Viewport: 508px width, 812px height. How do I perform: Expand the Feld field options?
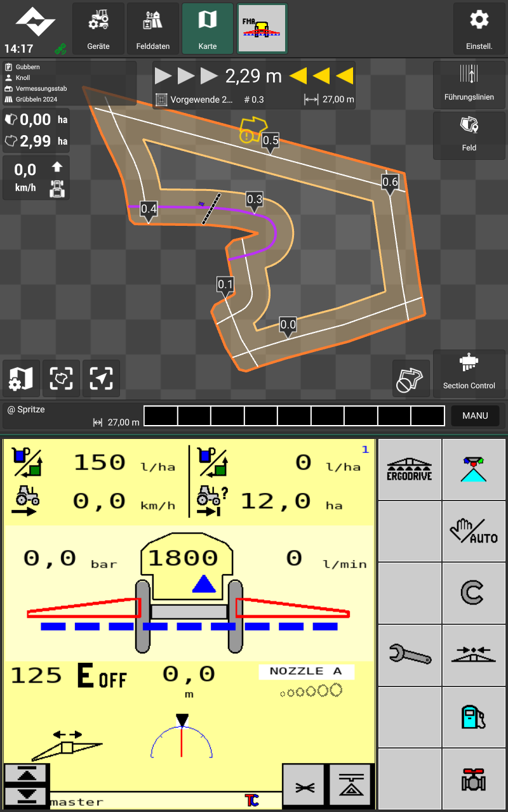469,135
